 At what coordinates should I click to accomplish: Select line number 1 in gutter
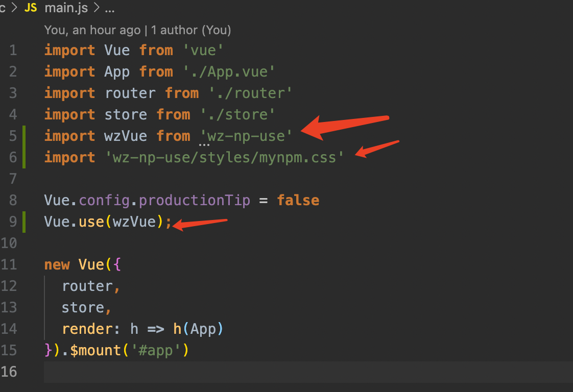pos(12,50)
